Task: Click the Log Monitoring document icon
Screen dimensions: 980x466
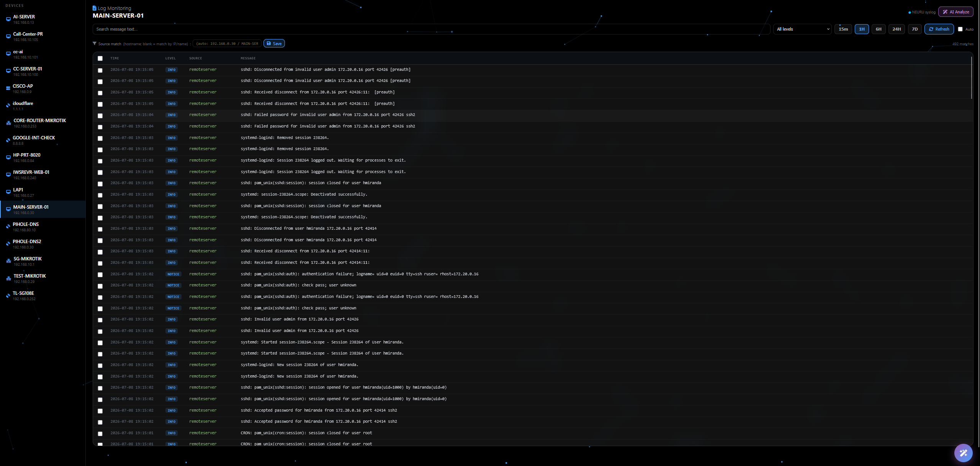Action: point(95,8)
